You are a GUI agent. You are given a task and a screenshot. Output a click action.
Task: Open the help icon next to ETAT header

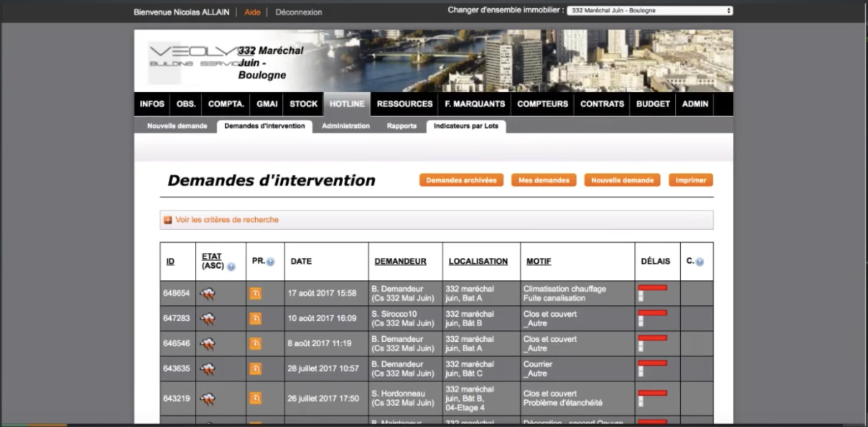pyautogui.click(x=231, y=267)
